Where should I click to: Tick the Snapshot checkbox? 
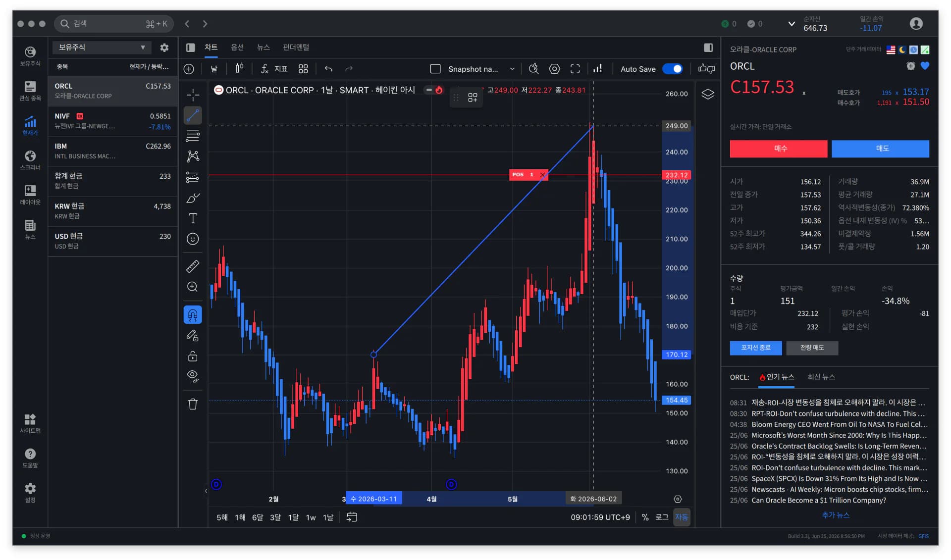435,69
